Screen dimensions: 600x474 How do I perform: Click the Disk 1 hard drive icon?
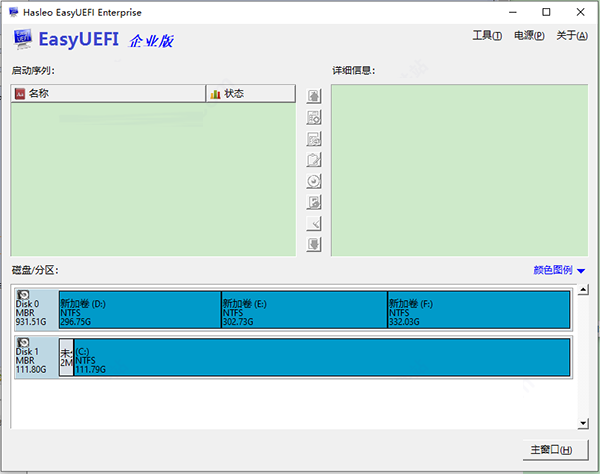point(23,342)
